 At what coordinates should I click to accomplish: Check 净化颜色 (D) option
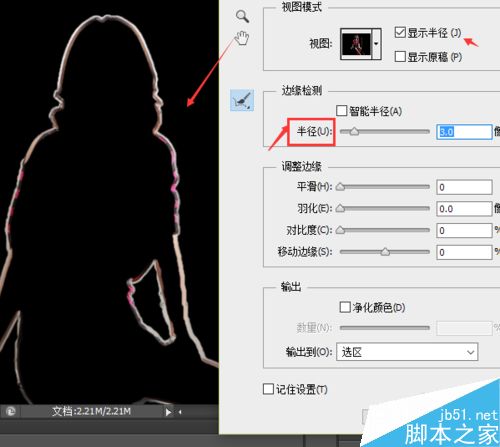click(x=345, y=307)
